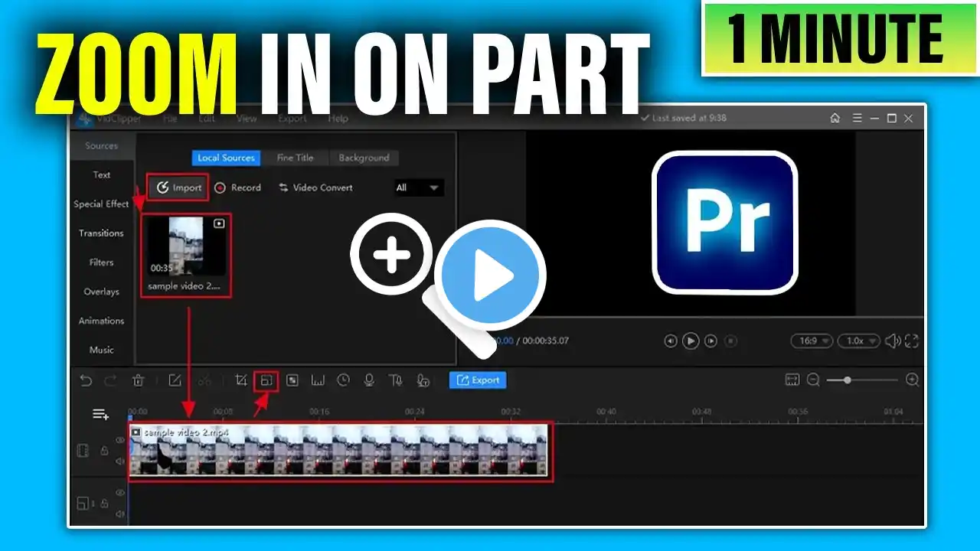Screen dimensions: 980x551
Task: Switch to Background tab
Action: (x=364, y=158)
